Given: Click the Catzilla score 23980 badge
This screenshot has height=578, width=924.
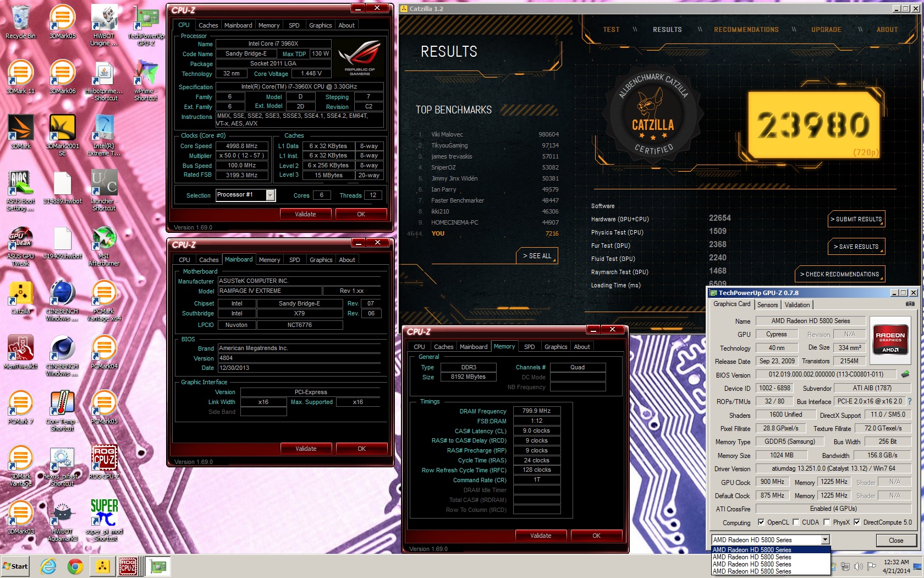Looking at the screenshot, I should point(814,126).
